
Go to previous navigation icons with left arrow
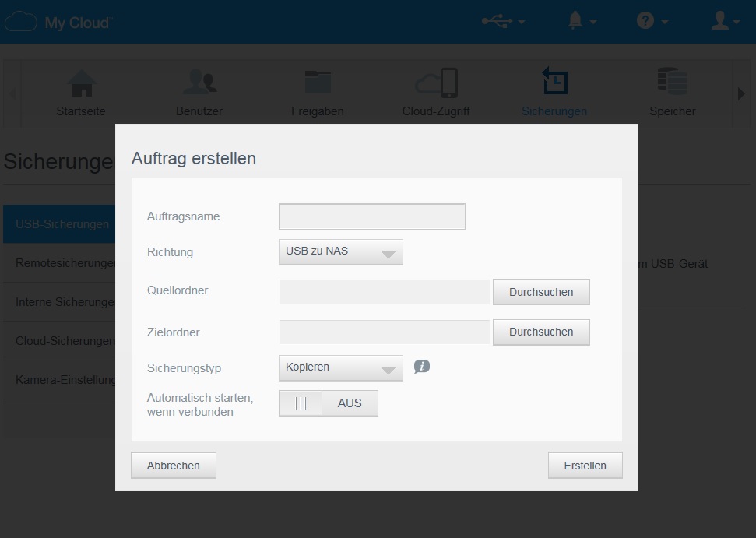click(x=12, y=93)
